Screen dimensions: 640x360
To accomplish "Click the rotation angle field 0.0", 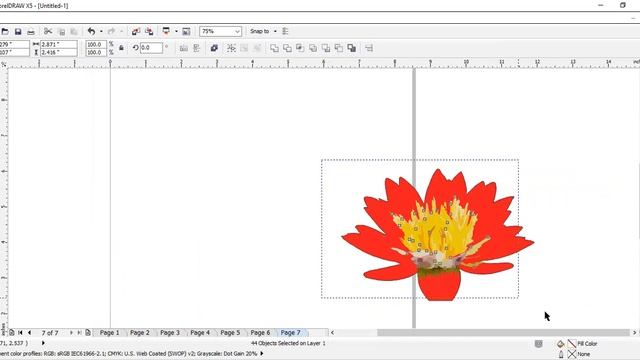I will 151,48.
